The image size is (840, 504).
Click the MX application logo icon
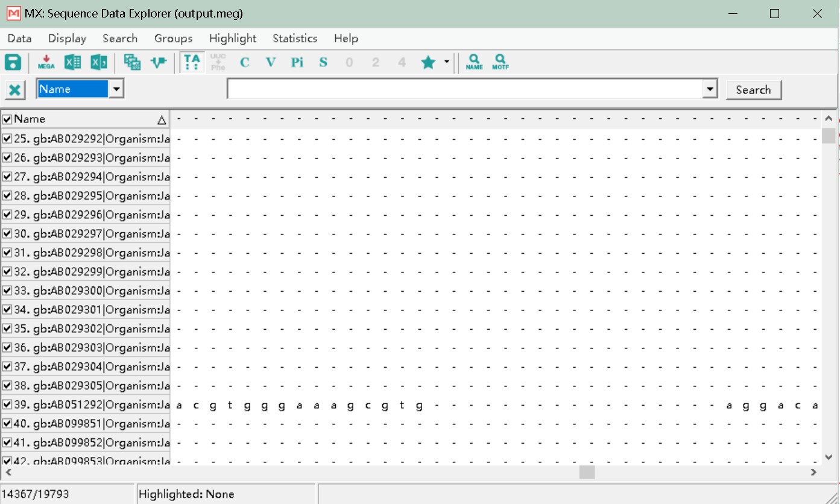[x=13, y=13]
